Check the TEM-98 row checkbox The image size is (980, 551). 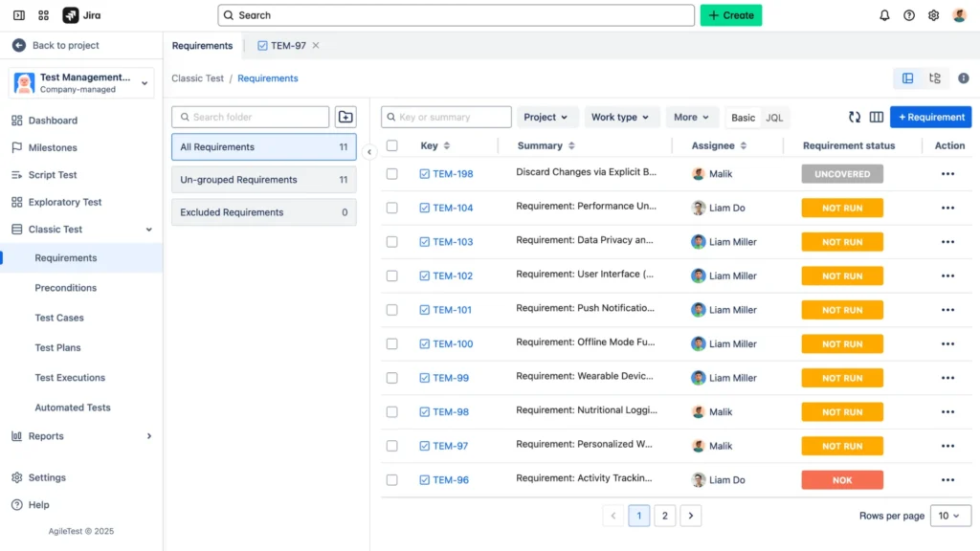[x=391, y=411]
